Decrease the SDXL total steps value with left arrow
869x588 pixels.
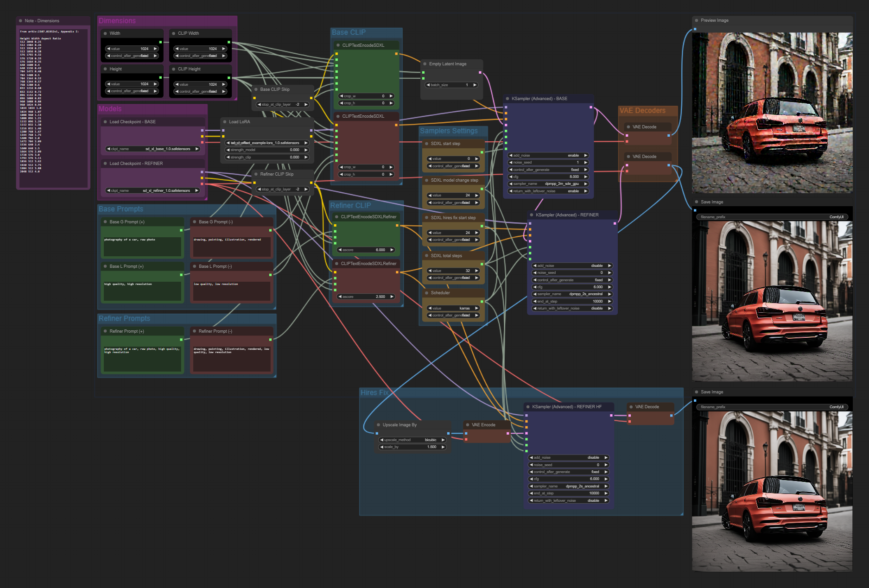click(430, 271)
